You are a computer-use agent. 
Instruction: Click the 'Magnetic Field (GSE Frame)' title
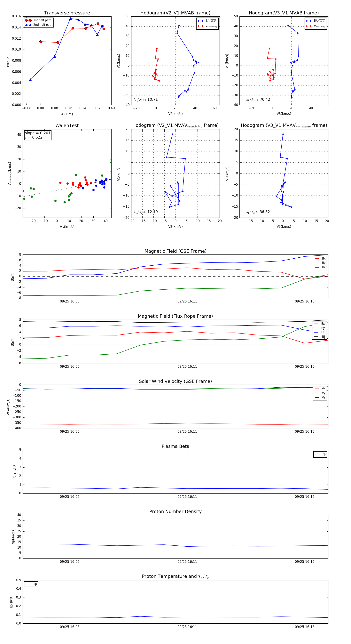click(x=175, y=251)
